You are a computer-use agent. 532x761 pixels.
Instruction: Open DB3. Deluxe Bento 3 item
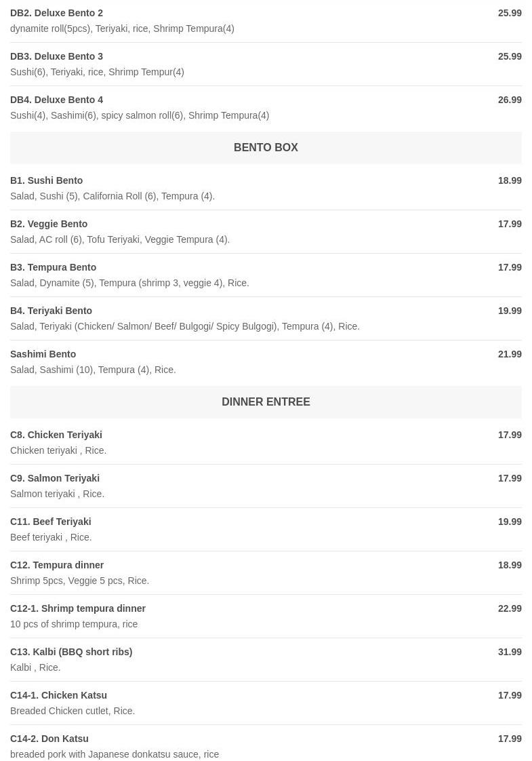coord(57,57)
